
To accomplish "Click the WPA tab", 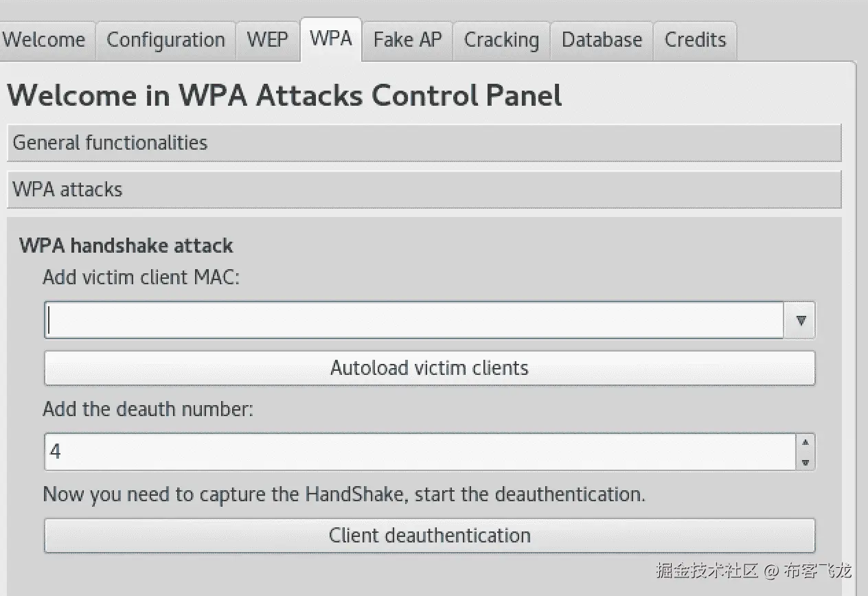I will pos(331,38).
